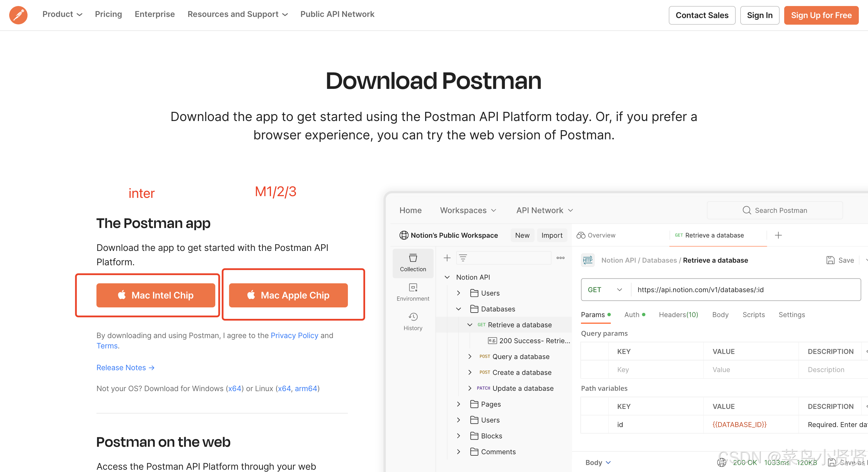Screen dimensions: 868x472
Task: Click the search magnifier icon
Action: (x=747, y=210)
